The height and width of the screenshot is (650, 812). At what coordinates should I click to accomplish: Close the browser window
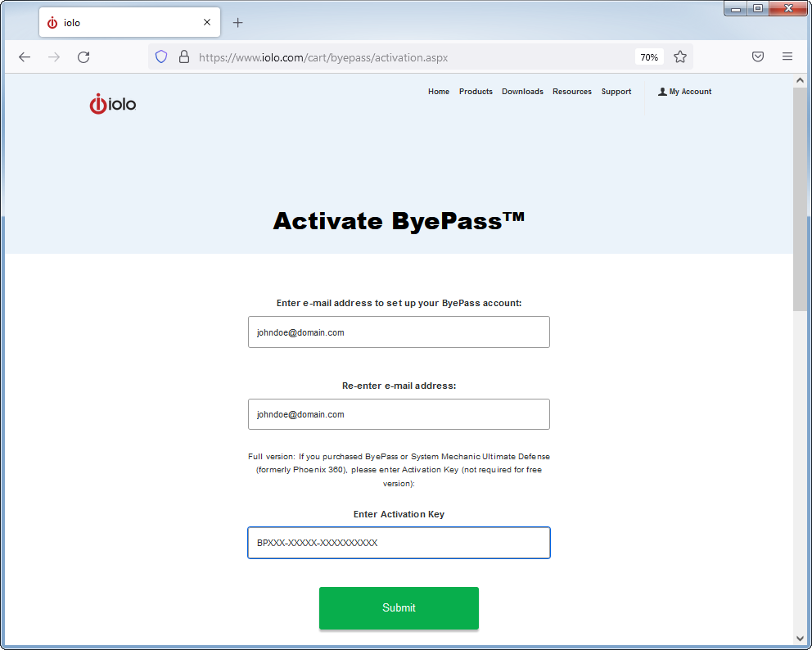tap(788, 9)
